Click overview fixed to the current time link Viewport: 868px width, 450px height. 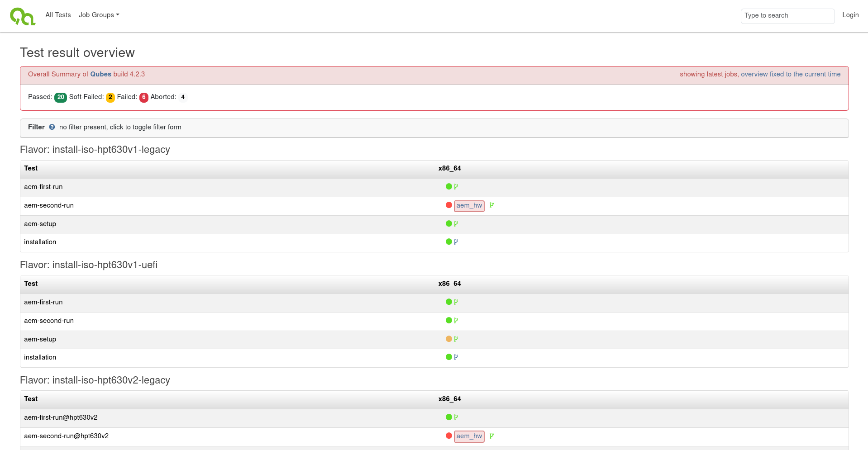791,74
